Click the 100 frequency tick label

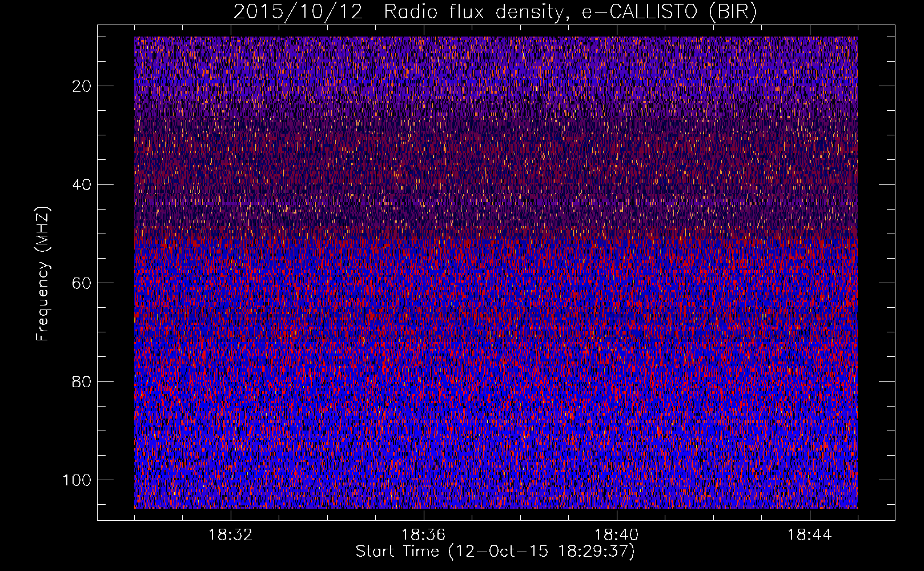click(x=77, y=480)
